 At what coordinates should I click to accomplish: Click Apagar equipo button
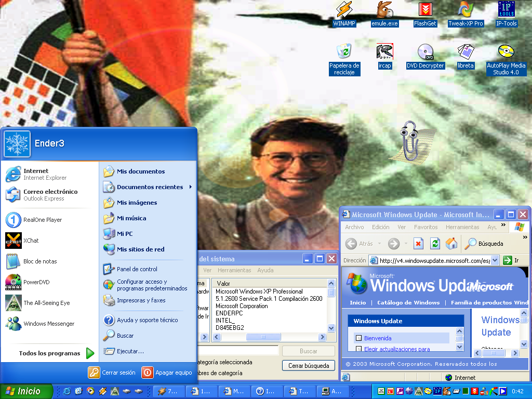[167, 373]
